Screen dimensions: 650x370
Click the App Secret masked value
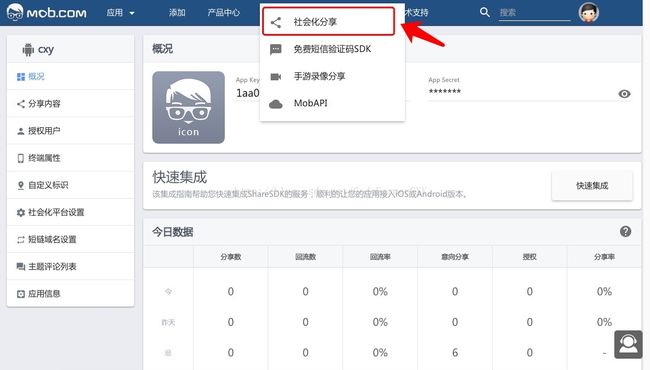[445, 92]
